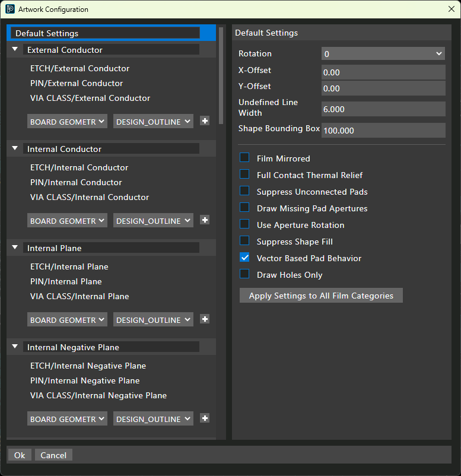Check Draw Holes Only
The height and width of the screenshot is (476, 461).
pos(244,275)
